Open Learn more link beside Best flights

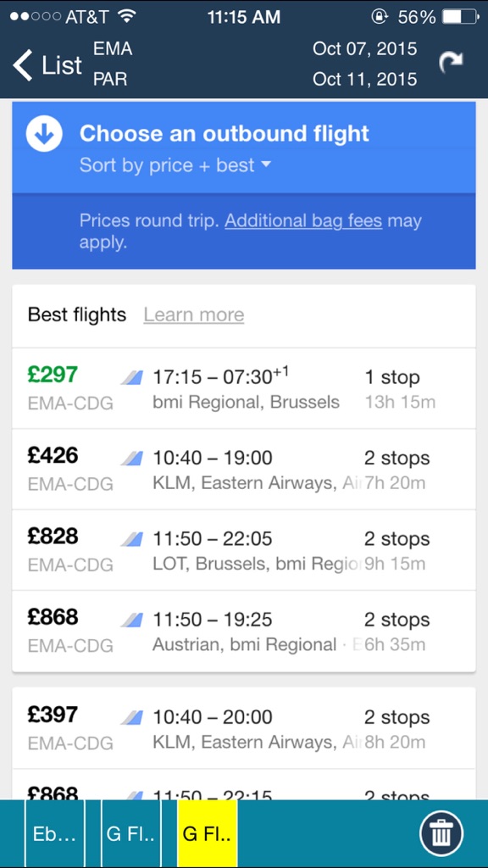(194, 315)
